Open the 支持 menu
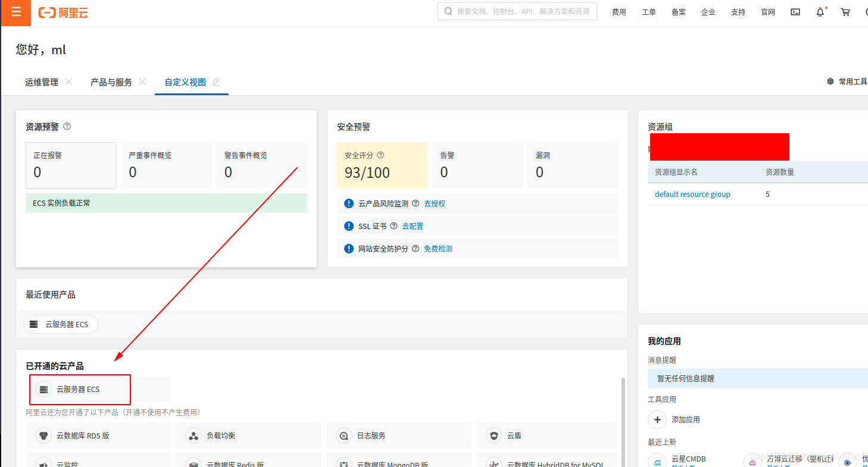 [738, 12]
